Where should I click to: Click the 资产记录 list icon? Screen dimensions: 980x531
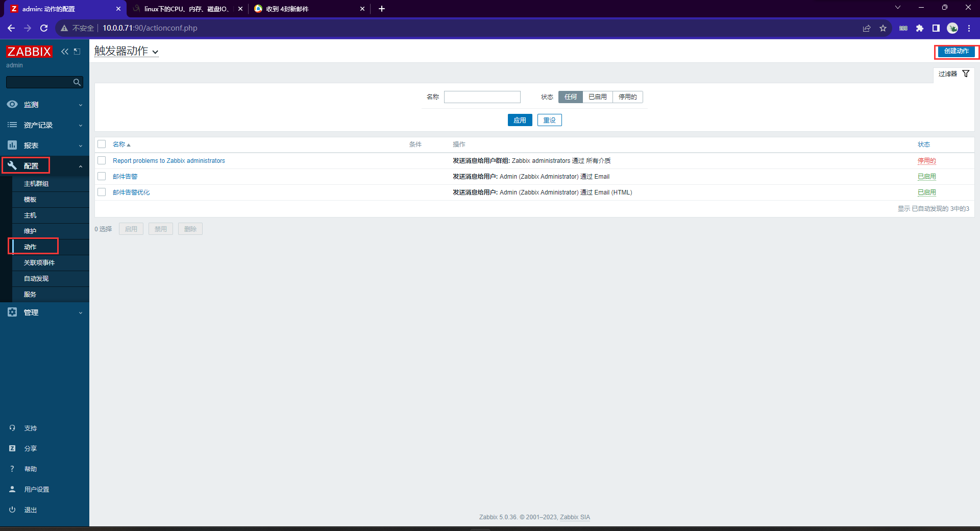point(12,125)
